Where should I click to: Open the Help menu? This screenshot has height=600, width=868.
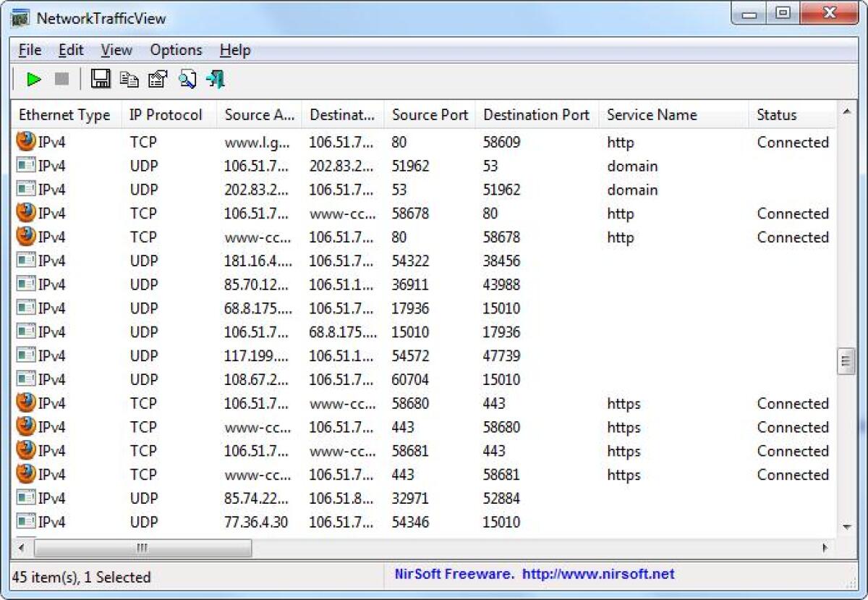click(234, 49)
